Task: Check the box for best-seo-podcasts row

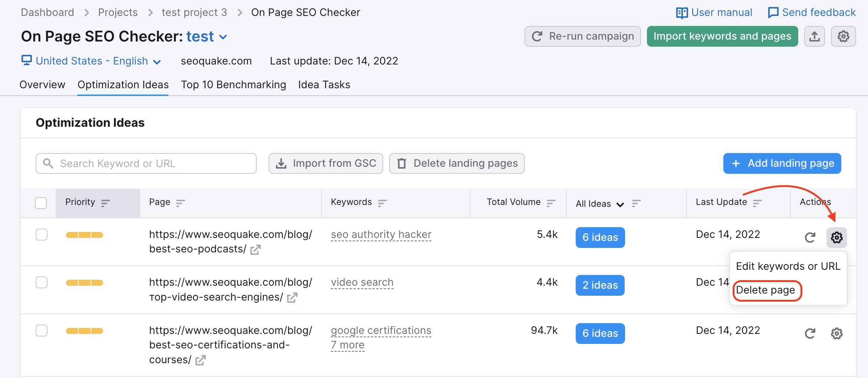Action: [x=42, y=235]
